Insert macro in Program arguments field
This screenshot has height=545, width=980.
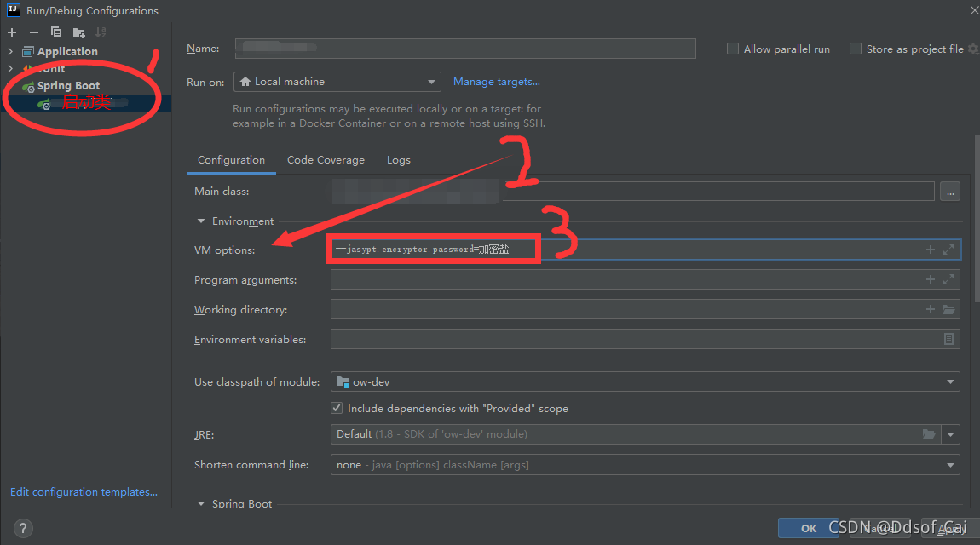click(x=930, y=279)
